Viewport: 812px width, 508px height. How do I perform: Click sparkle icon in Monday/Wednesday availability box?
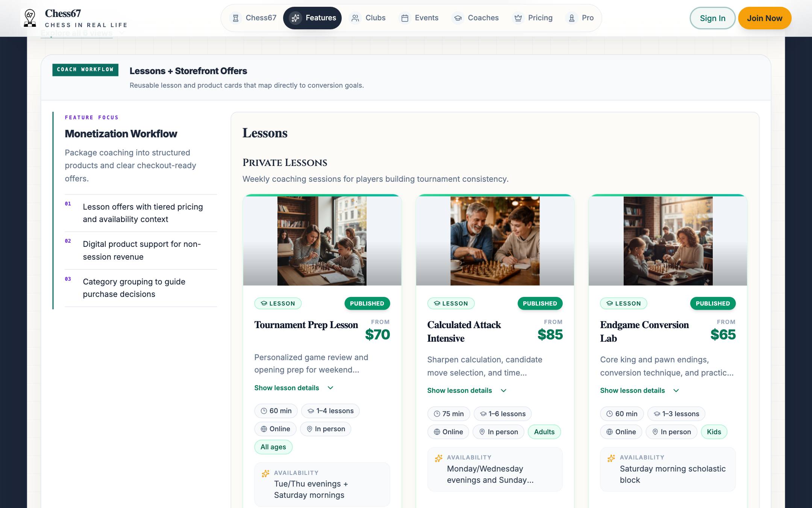pos(438,458)
